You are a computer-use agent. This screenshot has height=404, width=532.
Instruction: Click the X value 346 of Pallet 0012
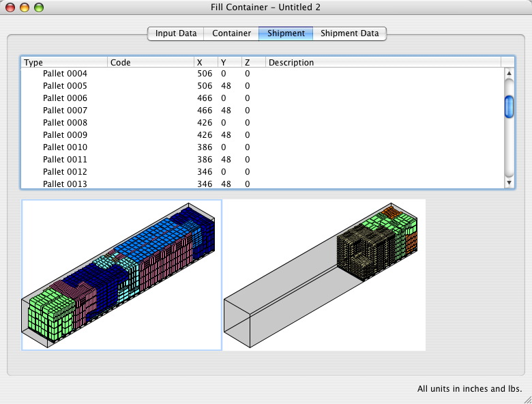pyautogui.click(x=205, y=172)
